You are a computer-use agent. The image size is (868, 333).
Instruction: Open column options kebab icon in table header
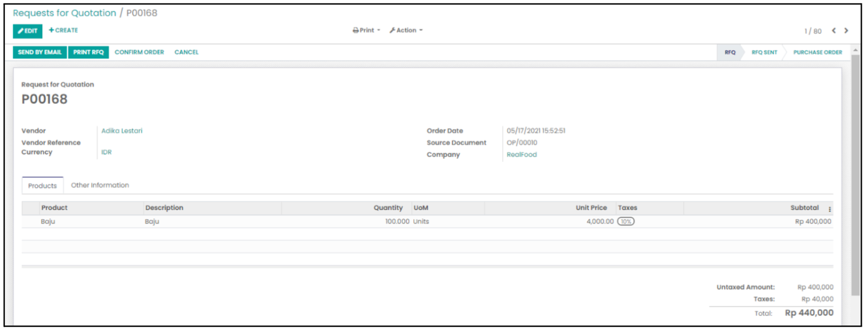829,209
